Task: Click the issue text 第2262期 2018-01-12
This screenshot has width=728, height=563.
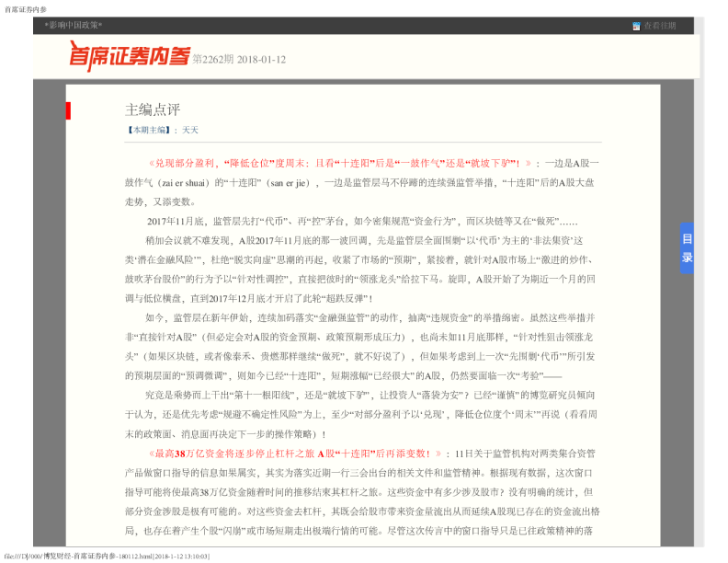Action: pos(239,60)
